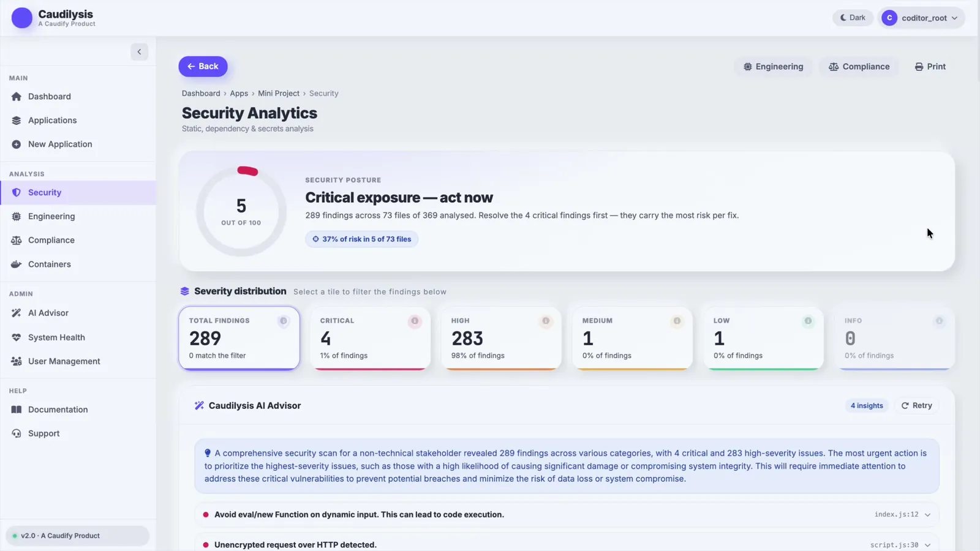Click the Apps breadcrumb link
Screen dimensions: 980x551
pyautogui.click(x=239, y=94)
